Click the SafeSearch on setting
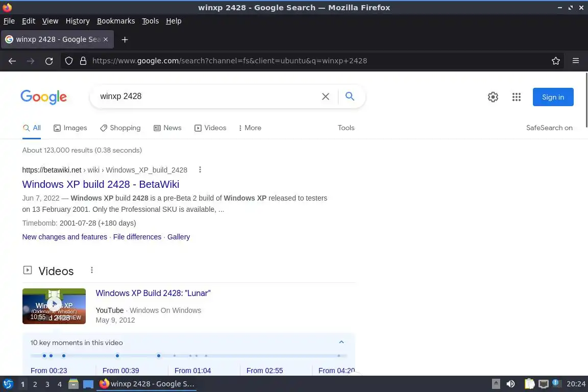The image size is (588, 392). 549,128
